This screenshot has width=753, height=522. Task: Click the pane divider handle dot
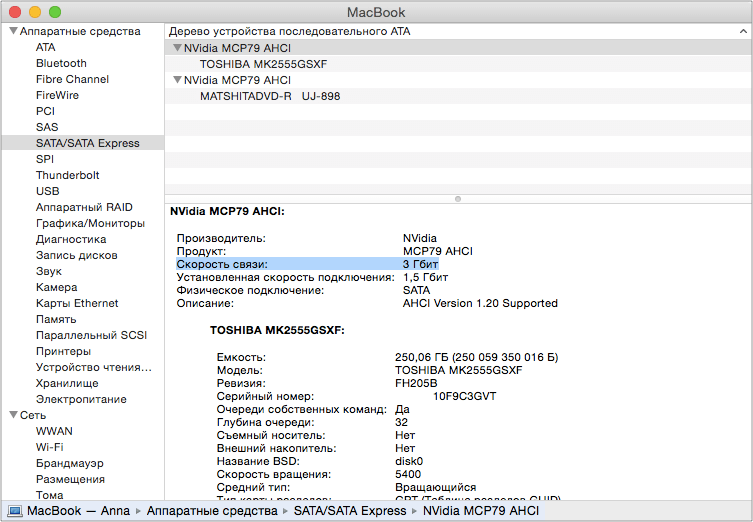458,199
